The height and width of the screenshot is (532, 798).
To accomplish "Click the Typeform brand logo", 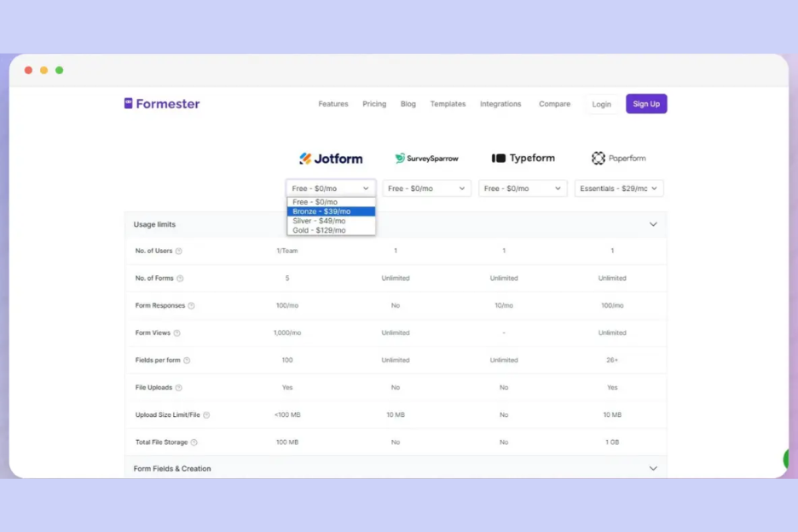I will pos(523,158).
